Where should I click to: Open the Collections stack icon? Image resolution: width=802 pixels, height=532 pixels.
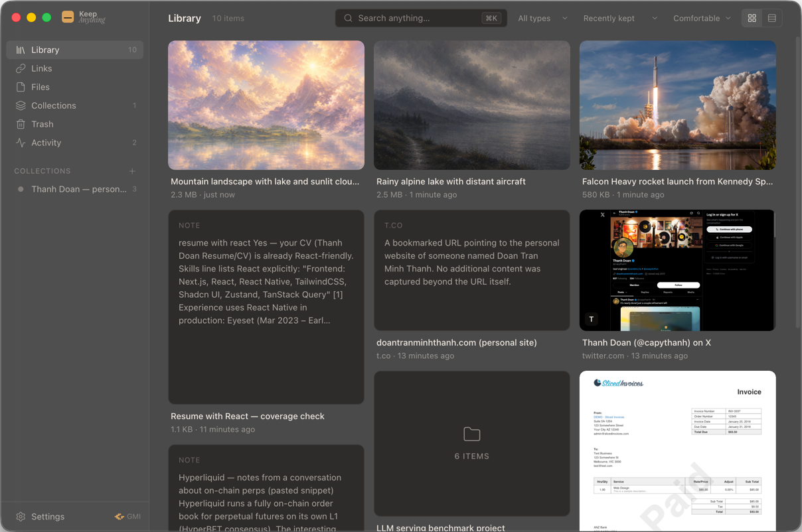21,105
